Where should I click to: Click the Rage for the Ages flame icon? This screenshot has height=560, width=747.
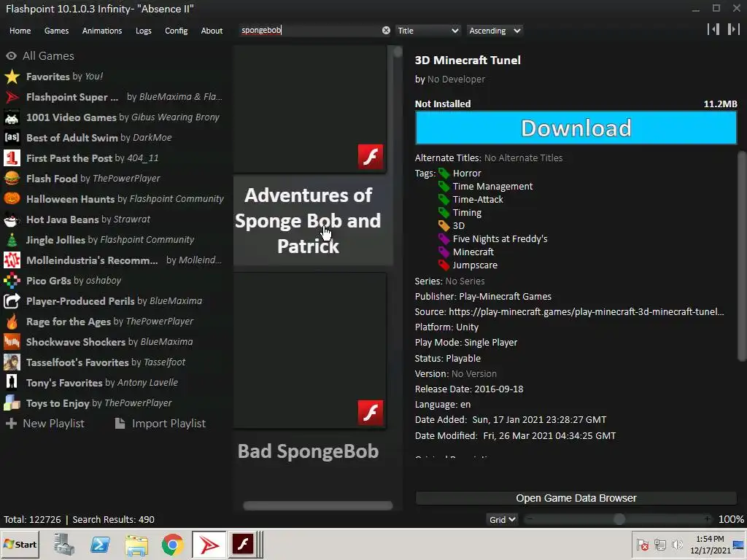tap(12, 322)
